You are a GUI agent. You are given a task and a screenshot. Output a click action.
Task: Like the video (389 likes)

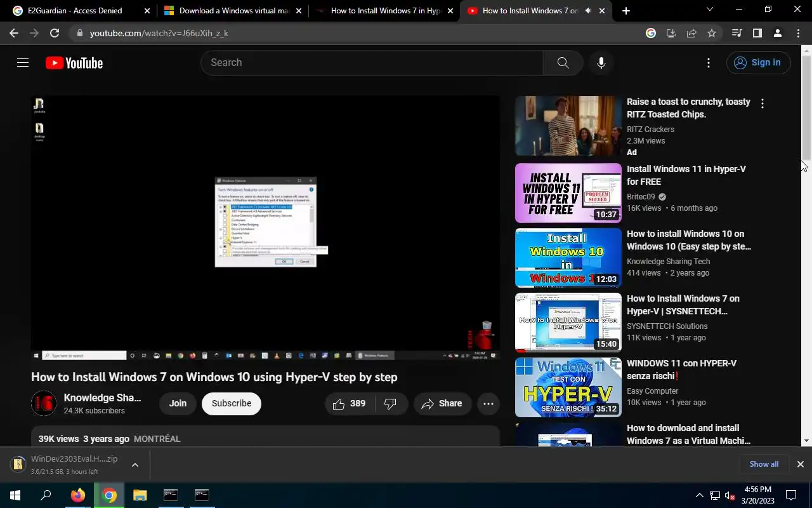click(350, 403)
